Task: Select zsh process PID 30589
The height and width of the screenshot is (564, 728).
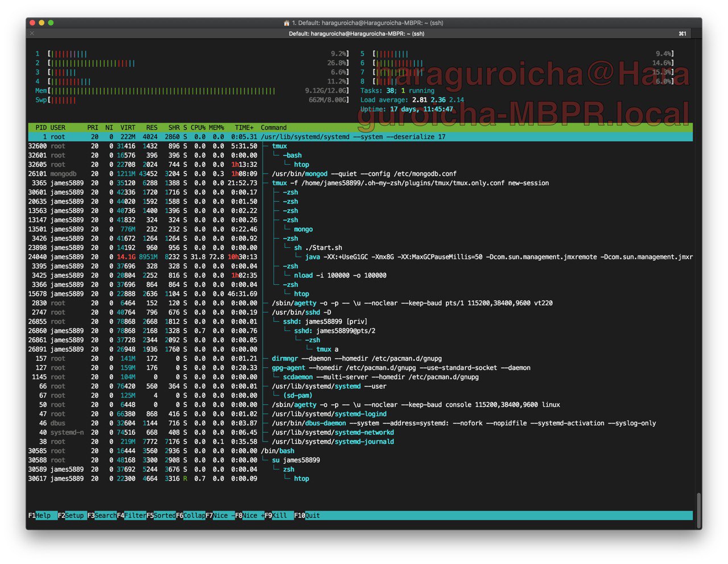Action: click(361, 470)
